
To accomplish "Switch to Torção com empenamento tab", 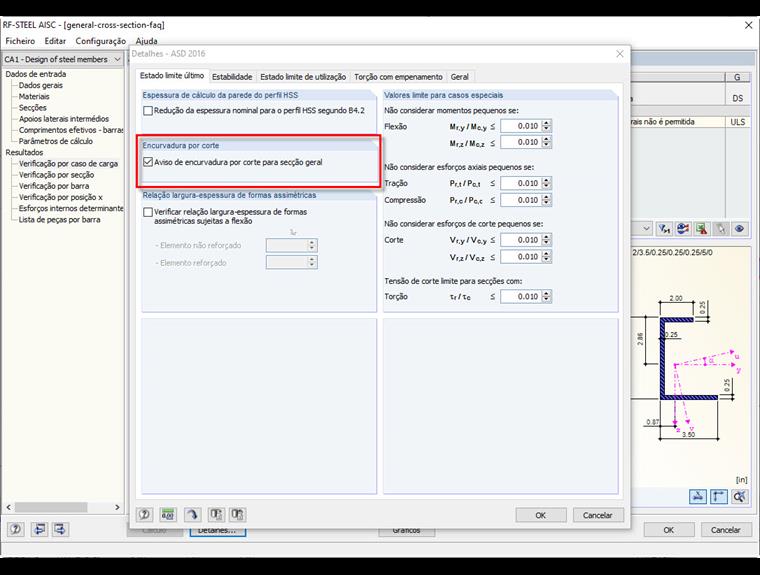I will pos(398,77).
